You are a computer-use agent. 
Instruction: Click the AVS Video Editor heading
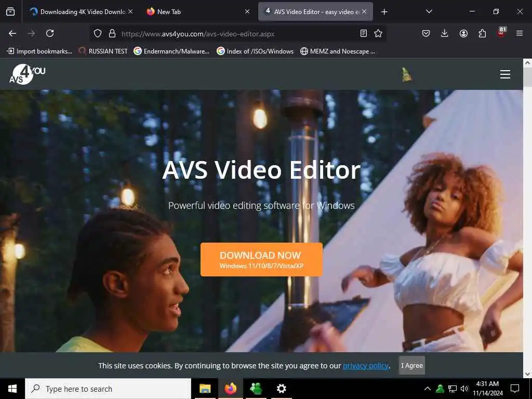pos(261,170)
